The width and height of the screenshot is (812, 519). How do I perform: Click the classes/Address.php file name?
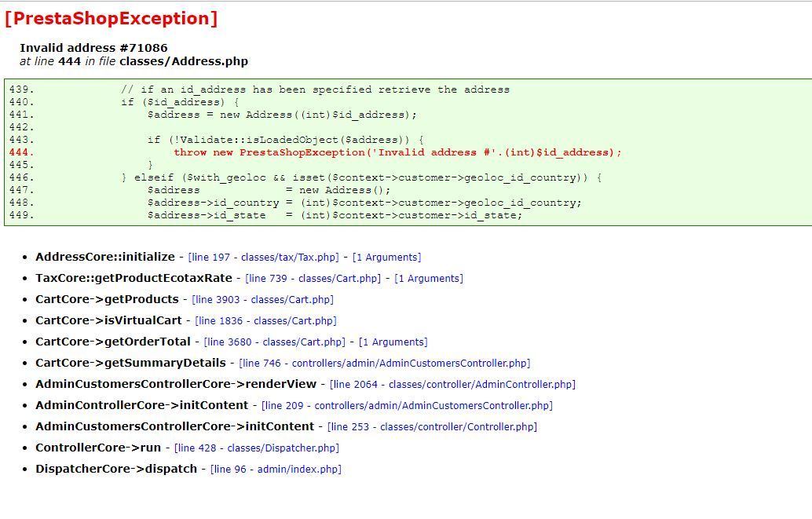pyautogui.click(x=184, y=62)
